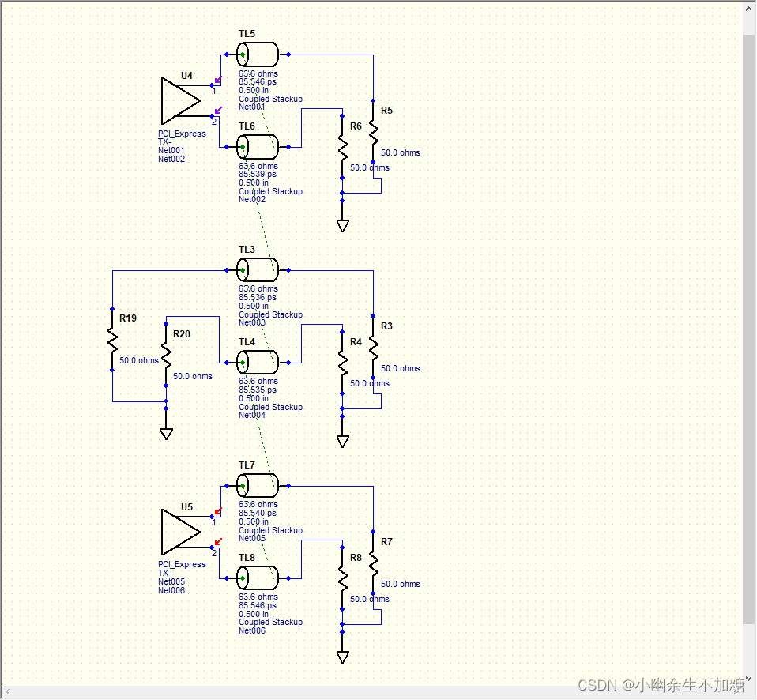This screenshot has height=700, width=757.
Task: Click the red probe arrow at U5 pin 2
Action: coord(218,542)
